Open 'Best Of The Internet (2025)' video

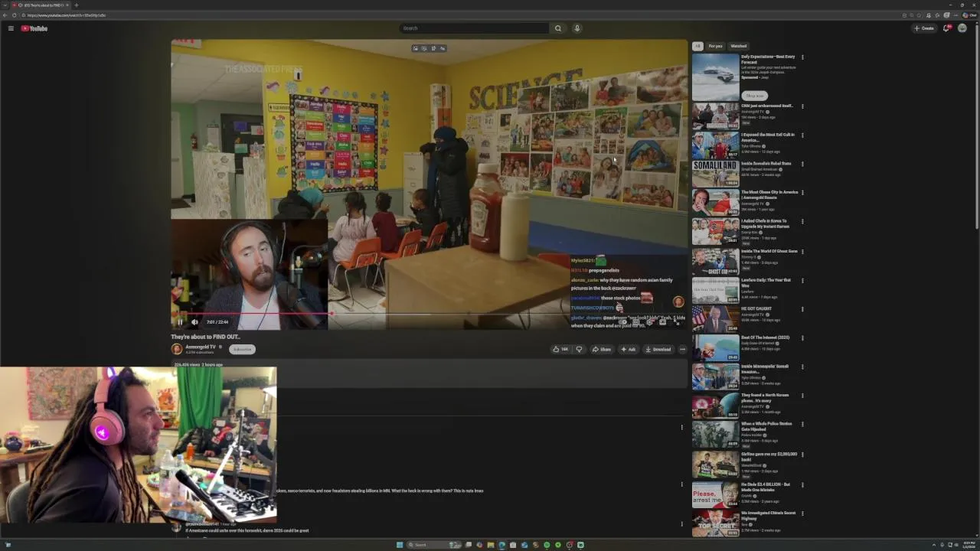pos(765,337)
